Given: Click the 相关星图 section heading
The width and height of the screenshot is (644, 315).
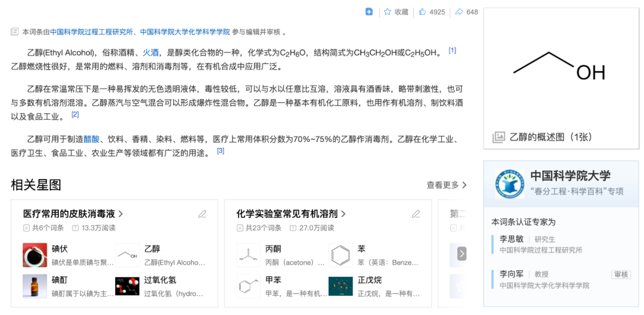Looking at the screenshot, I should 36,185.
